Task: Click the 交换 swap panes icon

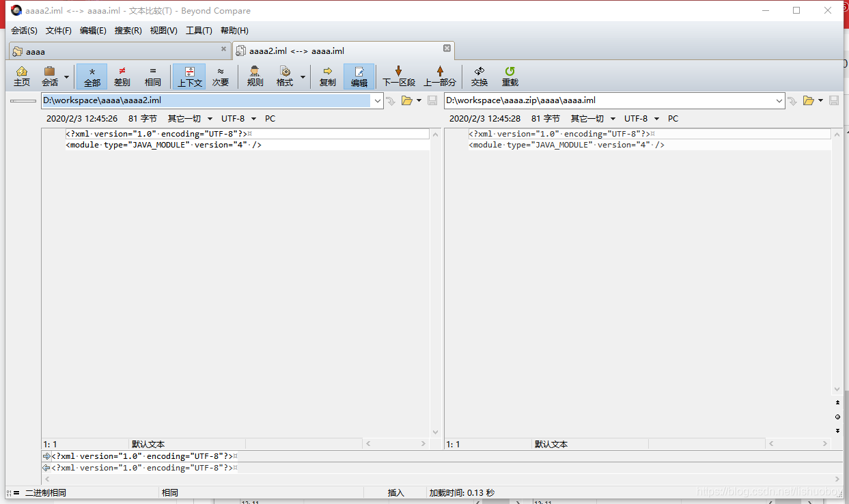Action: pos(479,76)
